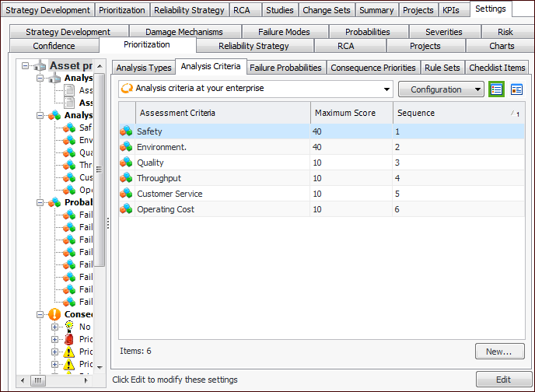Image resolution: width=535 pixels, height=392 pixels.
Task: Expand the red alarm priority tree node
Action: pyautogui.click(x=54, y=339)
